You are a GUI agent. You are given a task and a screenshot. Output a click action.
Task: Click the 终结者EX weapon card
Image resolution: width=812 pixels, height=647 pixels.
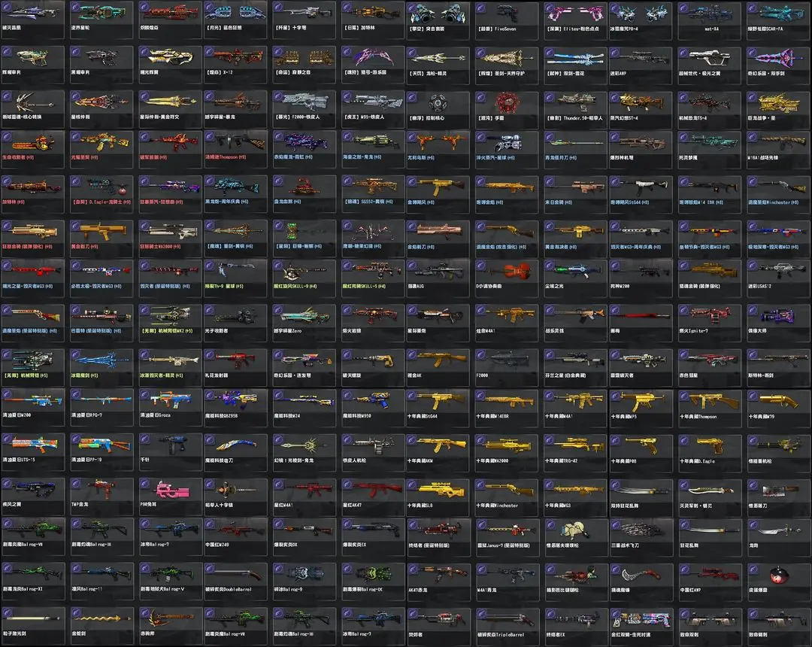575,626
